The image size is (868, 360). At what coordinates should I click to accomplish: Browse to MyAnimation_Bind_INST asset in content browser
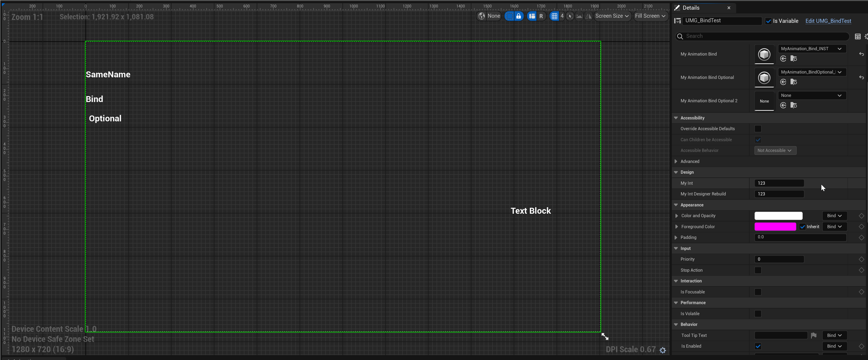[x=794, y=59]
